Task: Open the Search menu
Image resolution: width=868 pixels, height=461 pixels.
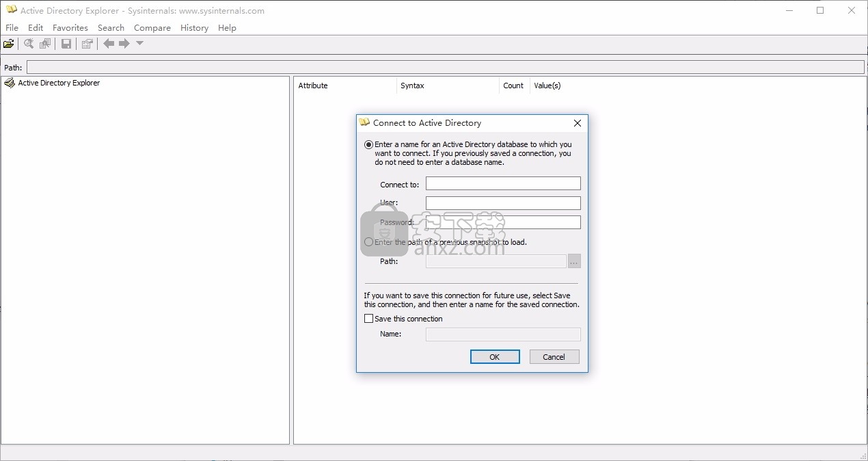Action: 111,28
